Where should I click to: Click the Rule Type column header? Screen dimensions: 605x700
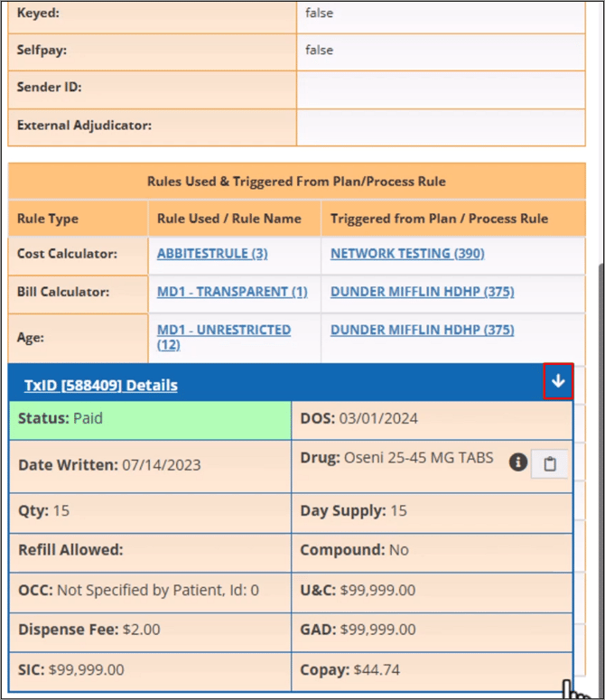point(48,219)
